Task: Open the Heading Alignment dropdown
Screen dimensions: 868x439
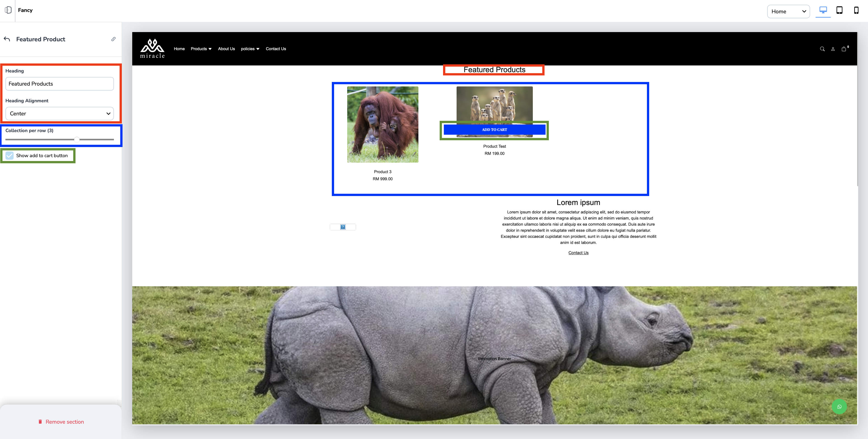Action: tap(60, 114)
